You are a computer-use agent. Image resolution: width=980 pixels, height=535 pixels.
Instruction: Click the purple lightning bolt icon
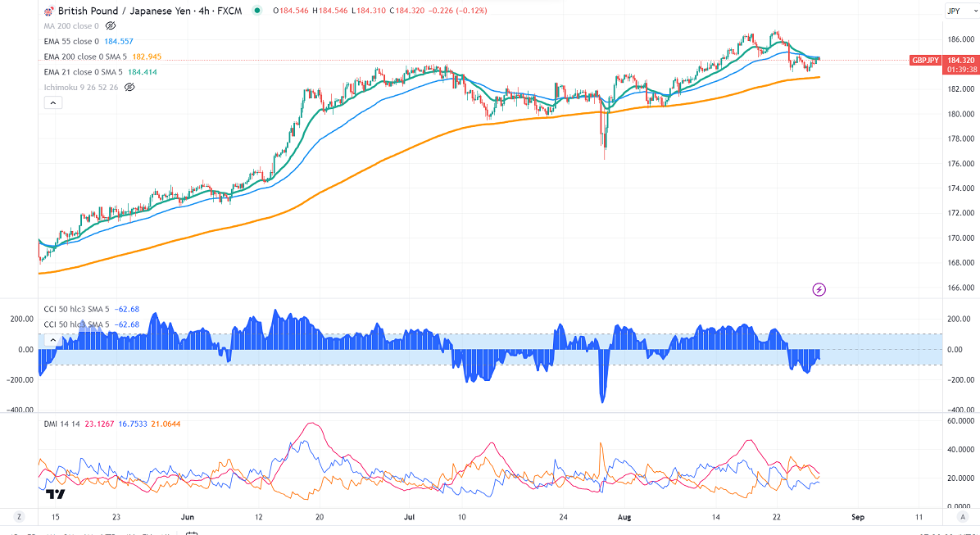[x=819, y=289]
